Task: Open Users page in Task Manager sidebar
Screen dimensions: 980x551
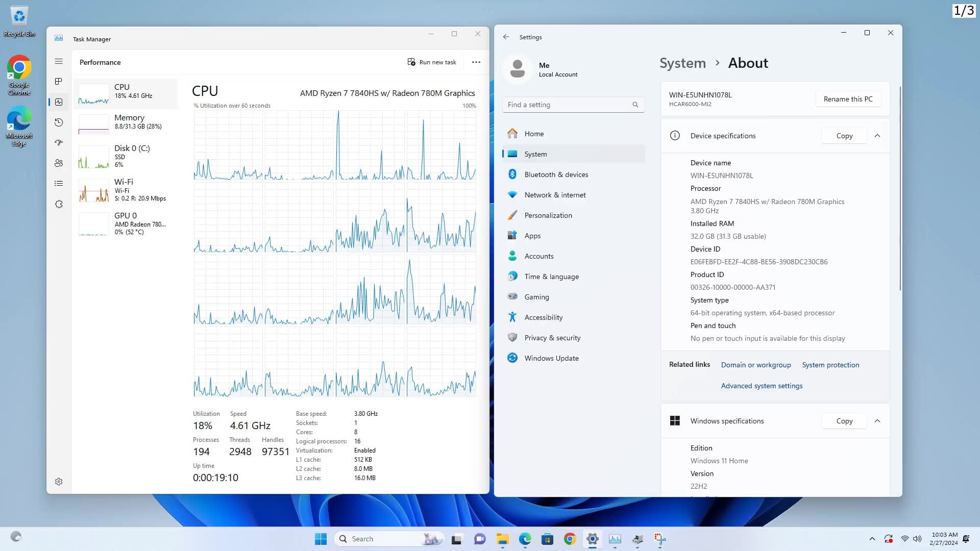Action: coord(59,163)
